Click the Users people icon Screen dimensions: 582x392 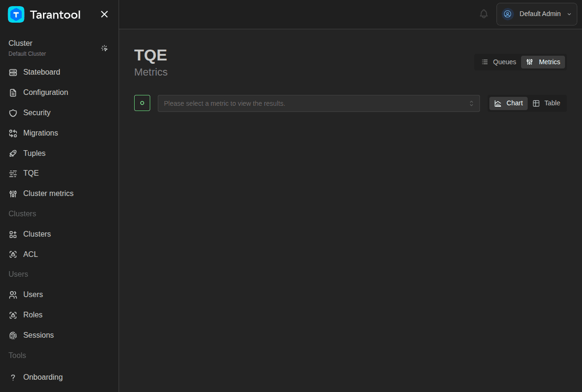tap(13, 295)
